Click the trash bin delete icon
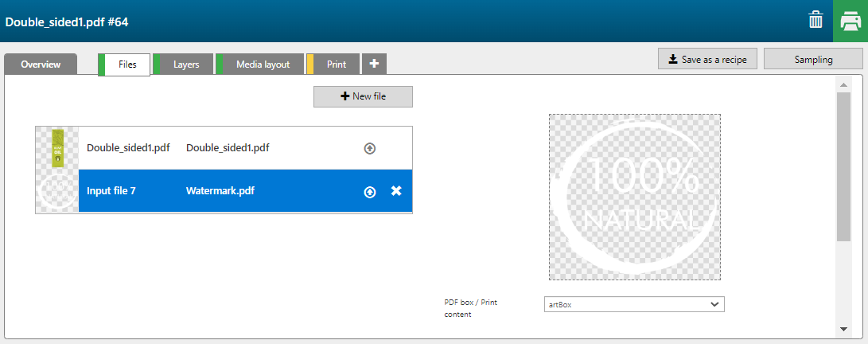This screenshot has width=868, height=344. pyautogui.click(x=815, y=21)
